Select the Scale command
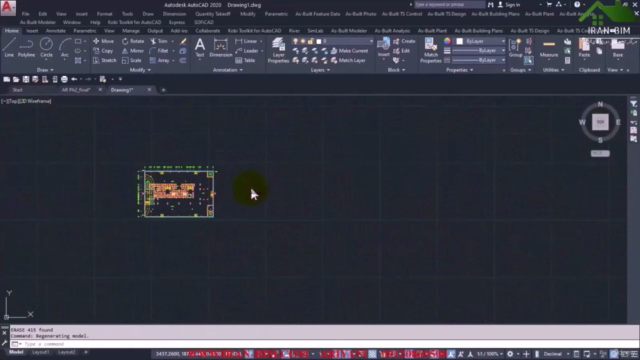The height and width of the screenshot is (360, 640). point(131,60)
